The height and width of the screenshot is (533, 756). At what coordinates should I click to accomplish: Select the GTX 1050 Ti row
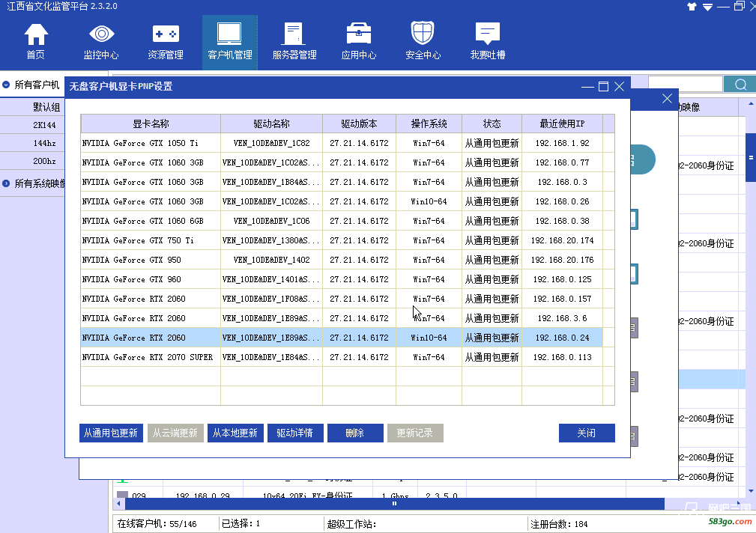pyautogui.click(x=342, y=143)
